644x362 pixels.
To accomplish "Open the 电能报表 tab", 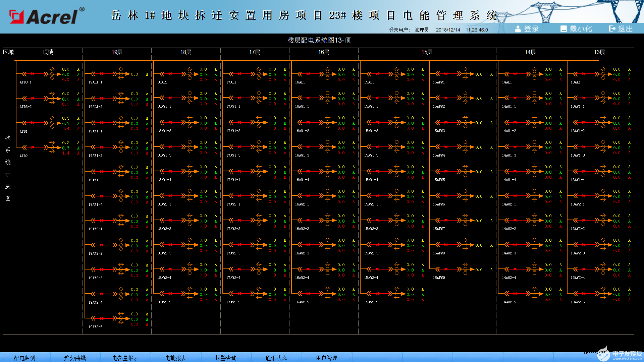I will pos(175,358).
